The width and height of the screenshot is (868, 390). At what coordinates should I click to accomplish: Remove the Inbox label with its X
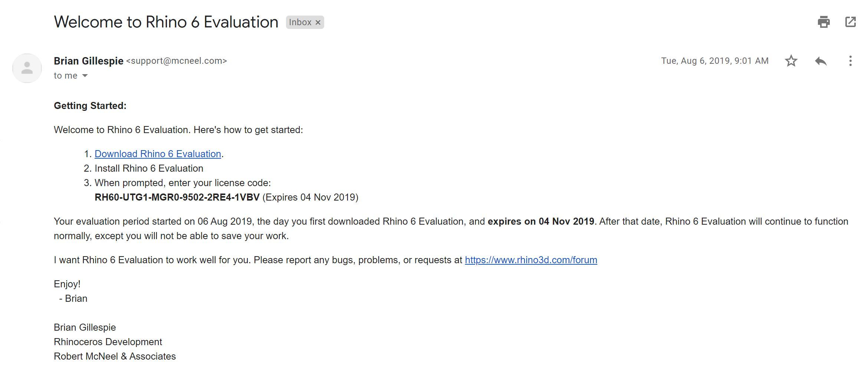(318, 23)
